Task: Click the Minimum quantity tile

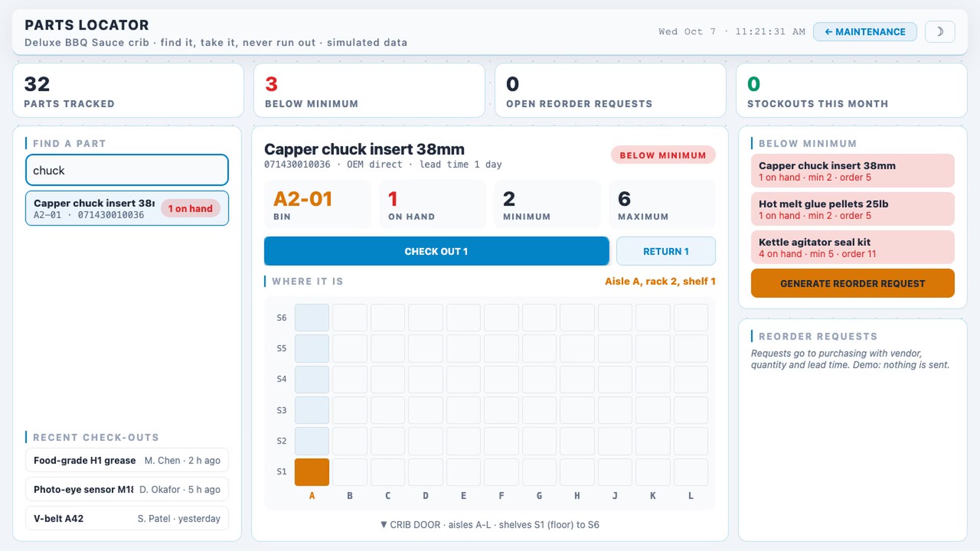Action: pyautogui.click(x=547, y=204)
